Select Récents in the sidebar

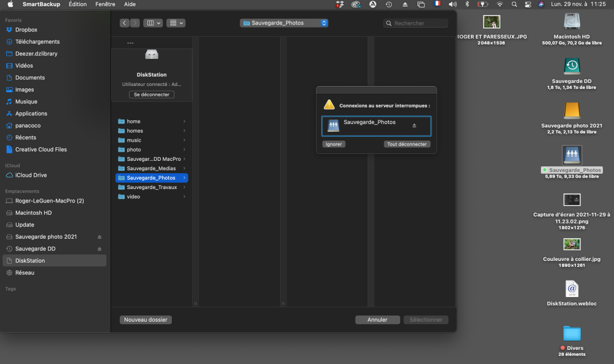55,137
